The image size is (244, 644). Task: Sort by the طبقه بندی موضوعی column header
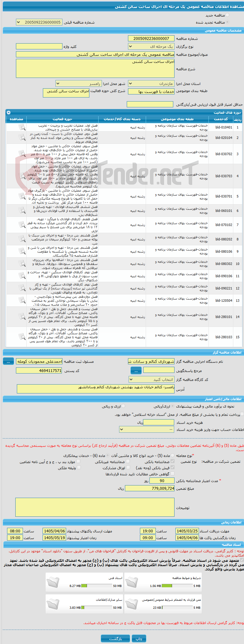pos(177,119)
